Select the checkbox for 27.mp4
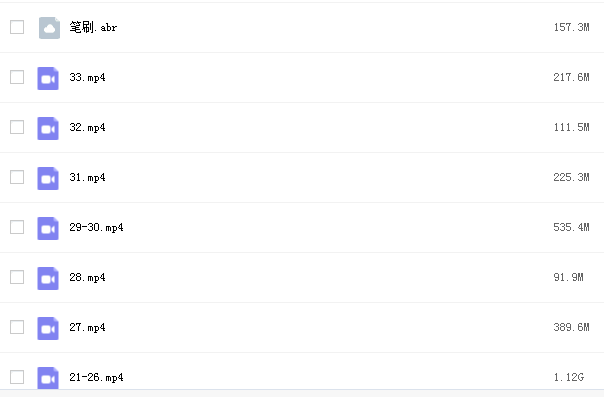Image resolution: width=604 pixels, height=397 pixels. pos(17,327)
